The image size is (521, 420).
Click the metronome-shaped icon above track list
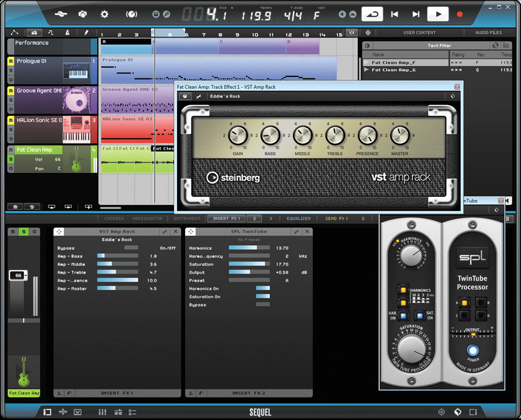click(x=68, y=32)
